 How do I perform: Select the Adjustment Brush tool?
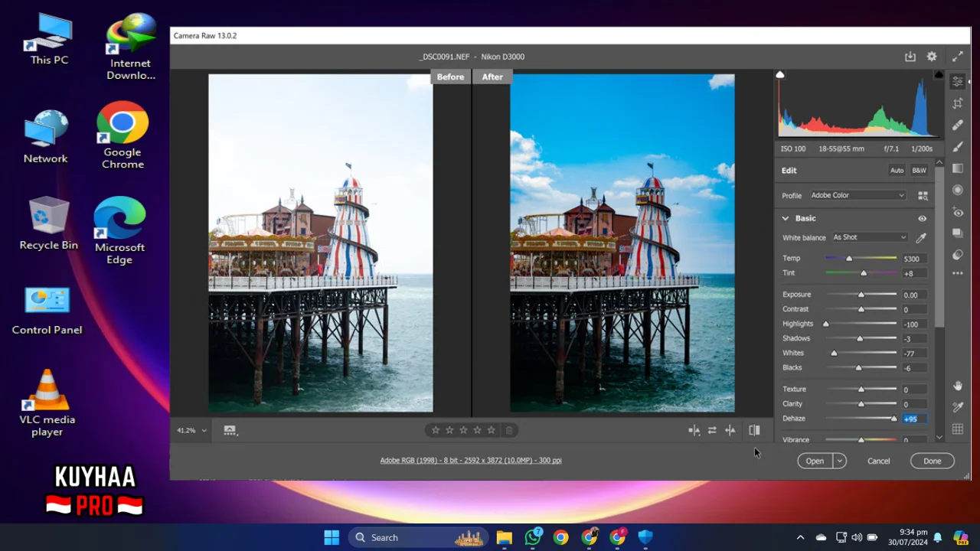point(958,146)
